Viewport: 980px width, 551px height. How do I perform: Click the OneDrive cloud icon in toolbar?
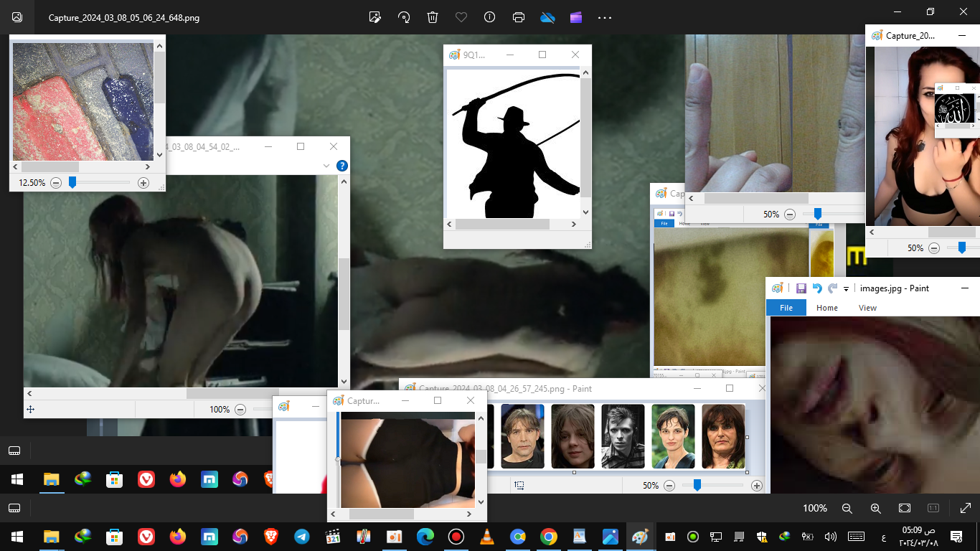pyautogui.click(x=547, y=17)
